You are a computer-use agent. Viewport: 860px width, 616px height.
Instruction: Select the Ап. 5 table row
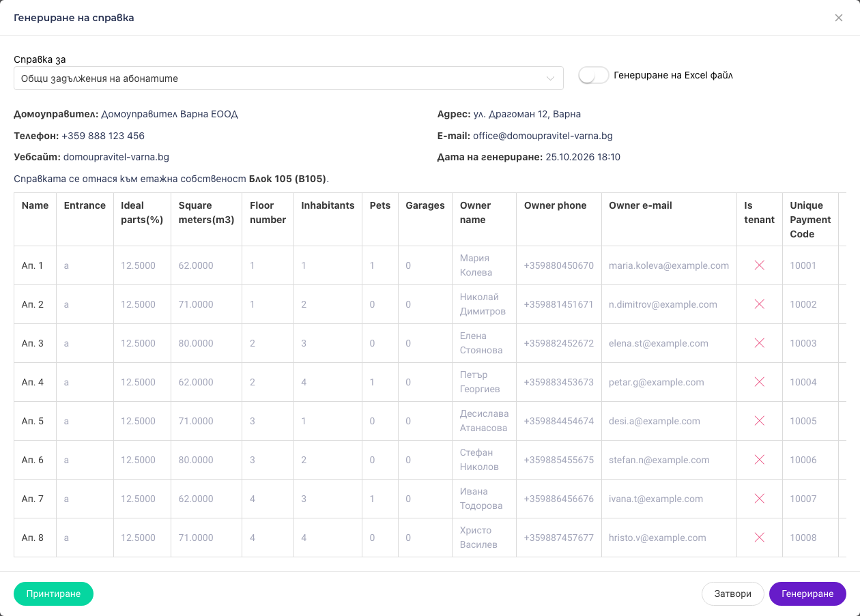(x=430, y=421)
